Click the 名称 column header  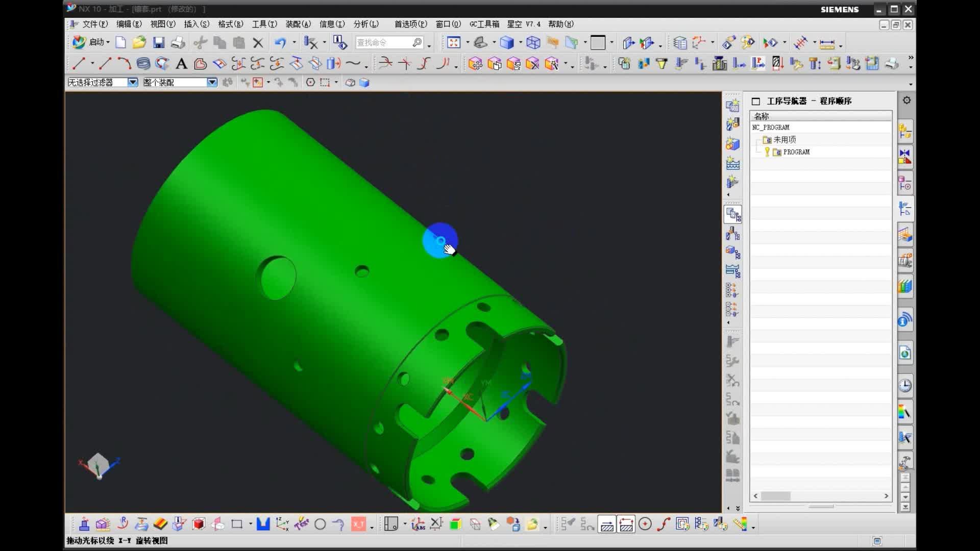pyautogui.click(x=761, y=116)
